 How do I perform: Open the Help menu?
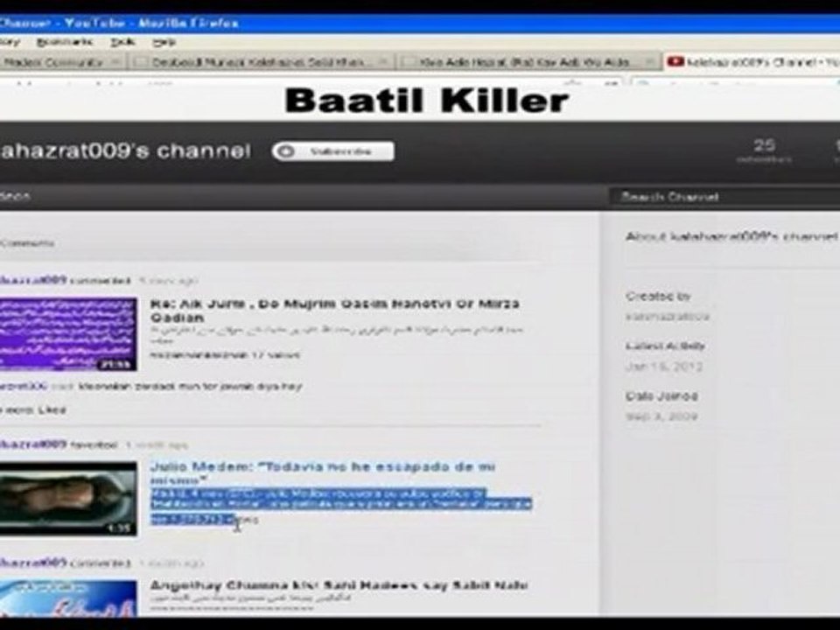click(x=164, y=42)
